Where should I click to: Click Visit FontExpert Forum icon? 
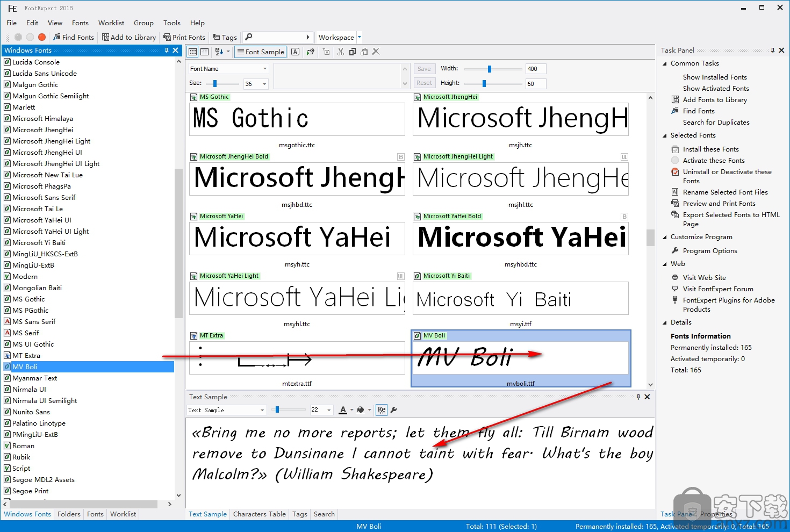point(675,289)
